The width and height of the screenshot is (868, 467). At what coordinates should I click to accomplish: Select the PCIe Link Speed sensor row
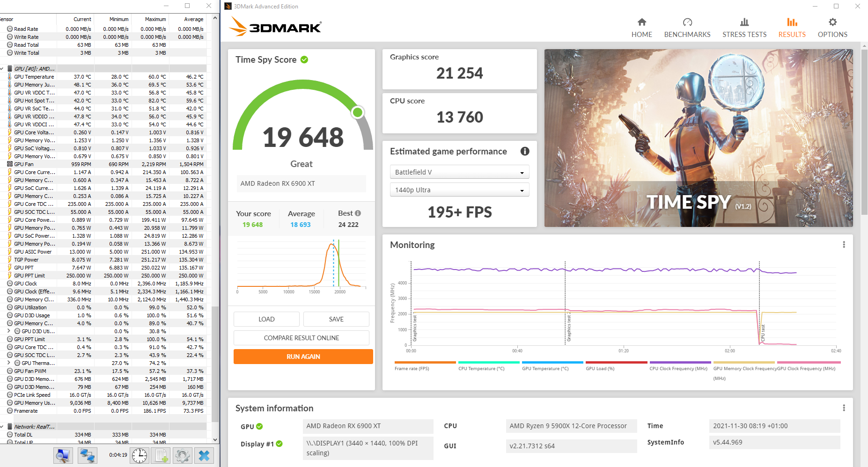(x=103, y=395)
